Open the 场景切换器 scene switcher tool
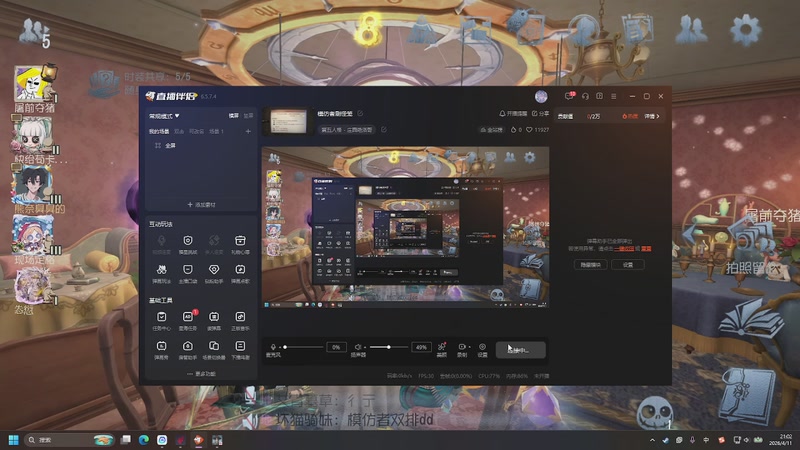The width and height of the screenshot is (800, 450). click(x=214, y=346)
